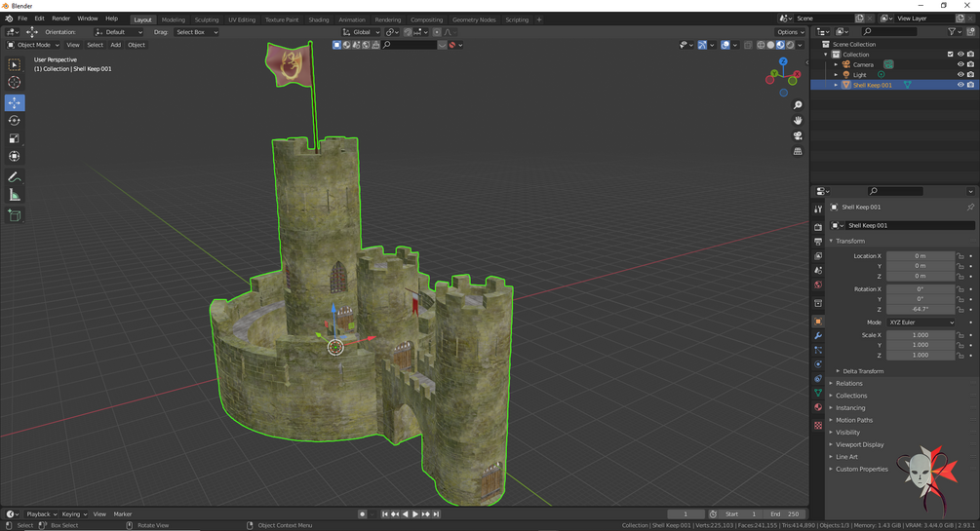Viewport: 980px width, 531px height.
Task: Open the Global transform orientation dropdown
Action: (x=361, y=32)
